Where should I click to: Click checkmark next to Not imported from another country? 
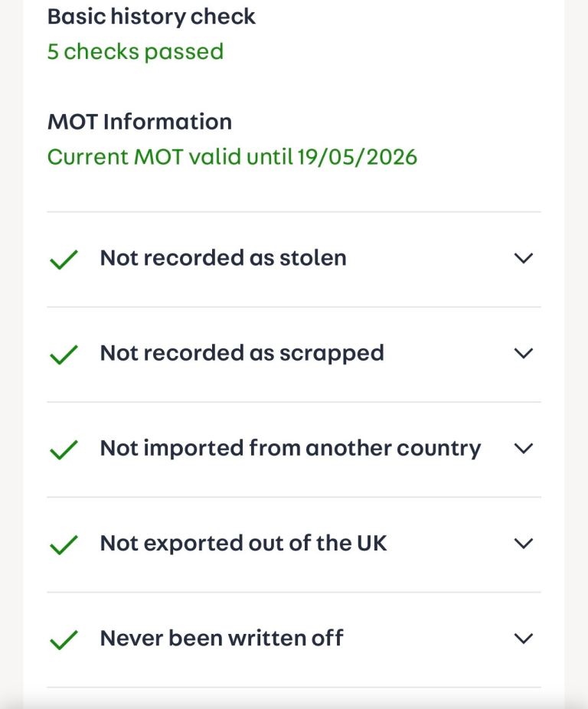coord(64,449)
